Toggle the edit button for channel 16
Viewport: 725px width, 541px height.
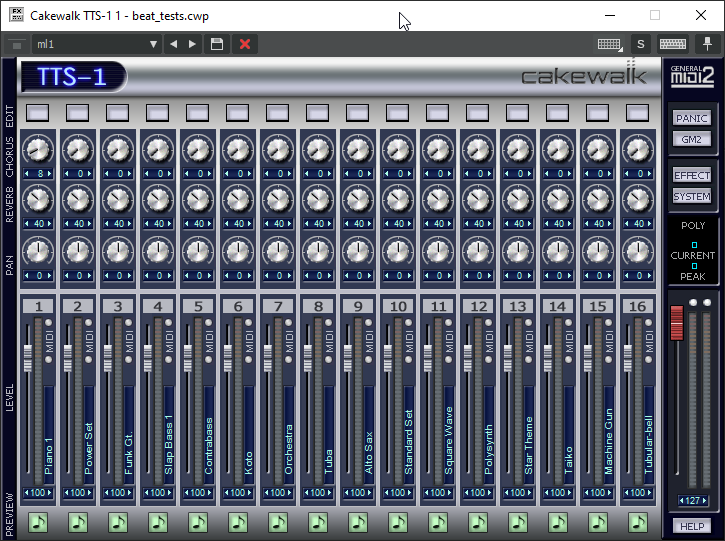(x=638, y=112)
